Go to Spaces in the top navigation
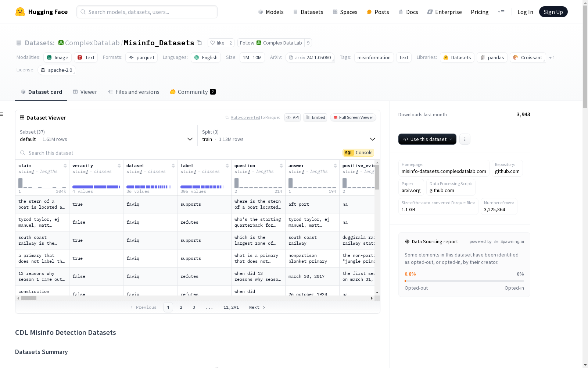Screen dimensions: 588x368 [345, 12]
